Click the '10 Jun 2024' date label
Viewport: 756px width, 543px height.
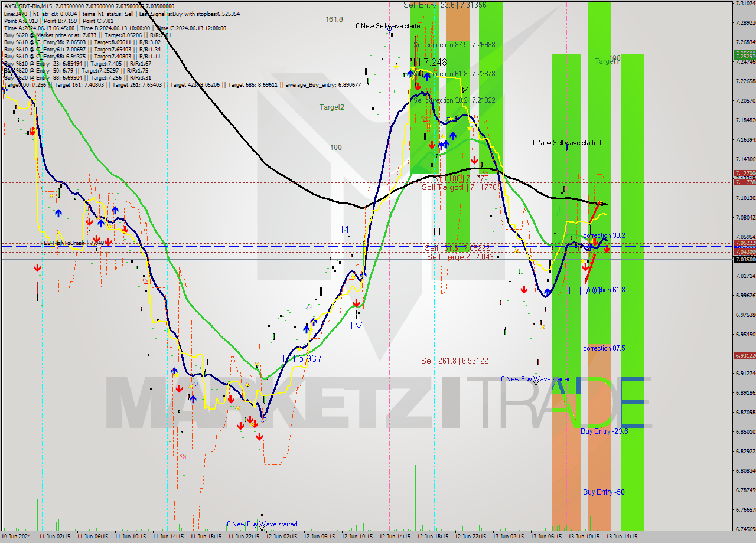(x=17, y=537)
